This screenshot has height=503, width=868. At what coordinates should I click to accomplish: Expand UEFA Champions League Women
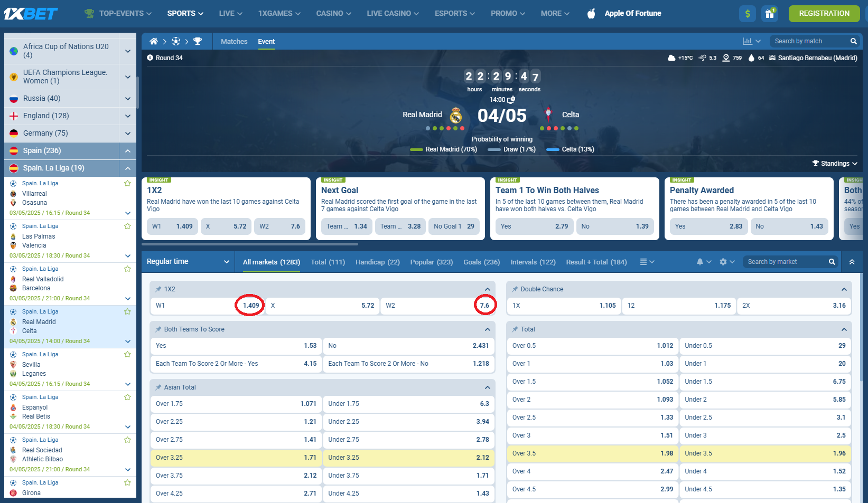pos(127,77)
